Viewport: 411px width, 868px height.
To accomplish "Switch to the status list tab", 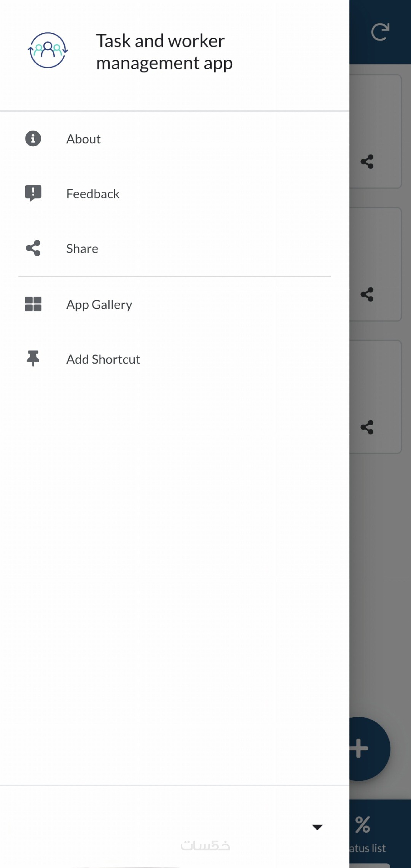I will point(368,848).
